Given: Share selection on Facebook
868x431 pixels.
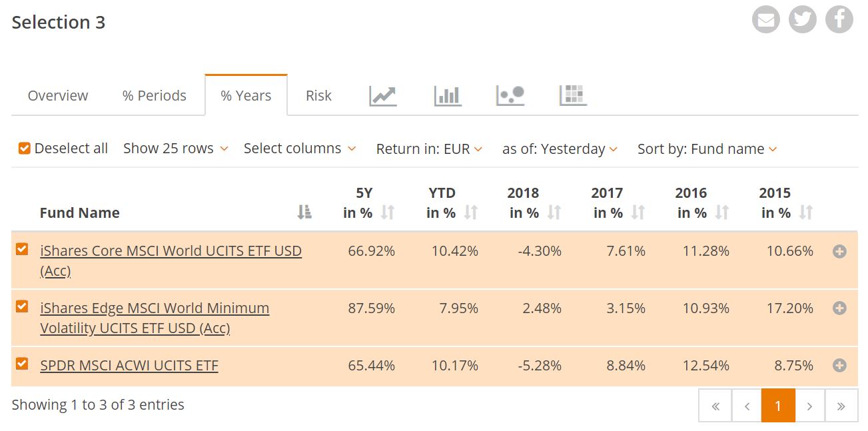Looking at the screenshot, I should click(x=839, y=20).
